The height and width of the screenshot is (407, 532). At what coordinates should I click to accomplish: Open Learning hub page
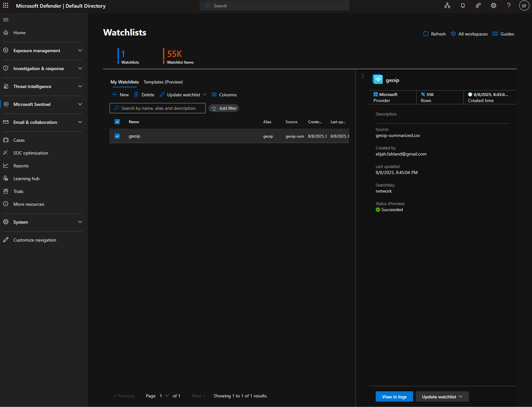click(x=26, y=179)
